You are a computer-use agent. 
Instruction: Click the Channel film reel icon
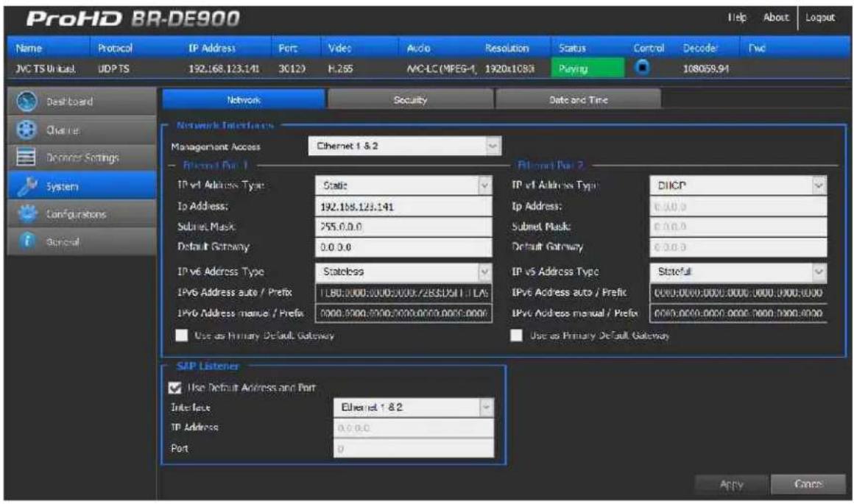tap(27, 129)
